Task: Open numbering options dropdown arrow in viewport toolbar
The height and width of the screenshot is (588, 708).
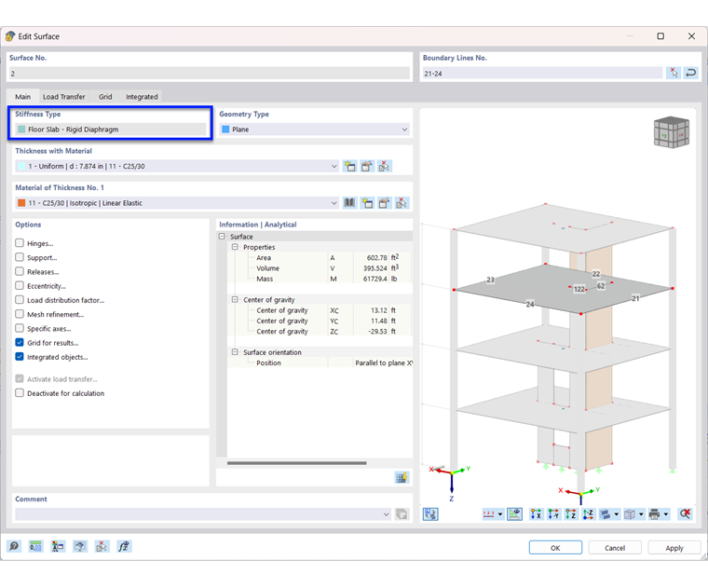Action: (500, 514)
